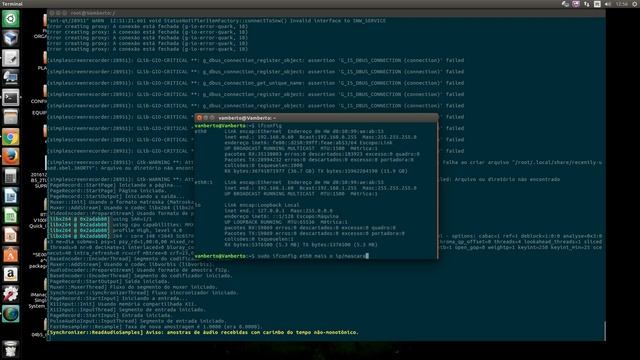Screen dimensions: 640x360
Task: Click the lo interface name in ifconfig output
Action: click(x=198, y=205)
